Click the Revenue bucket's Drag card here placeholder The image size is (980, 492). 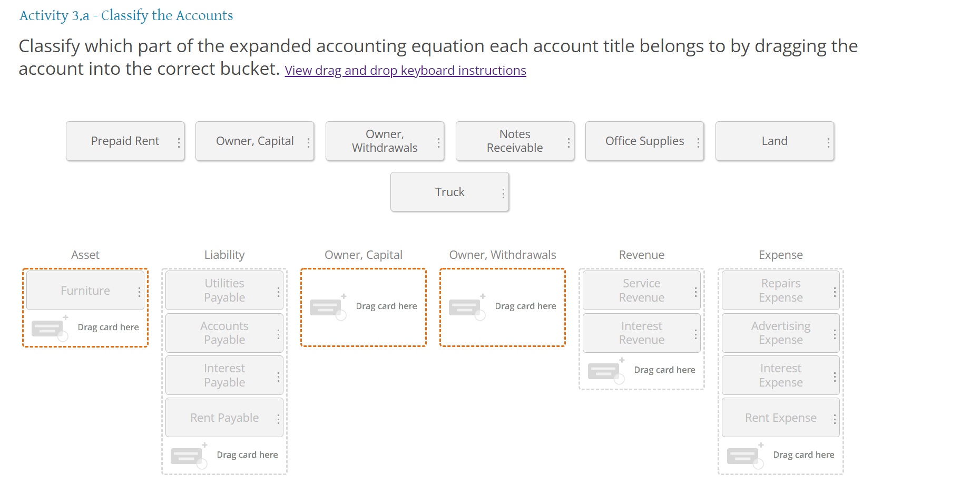point(642,371)
